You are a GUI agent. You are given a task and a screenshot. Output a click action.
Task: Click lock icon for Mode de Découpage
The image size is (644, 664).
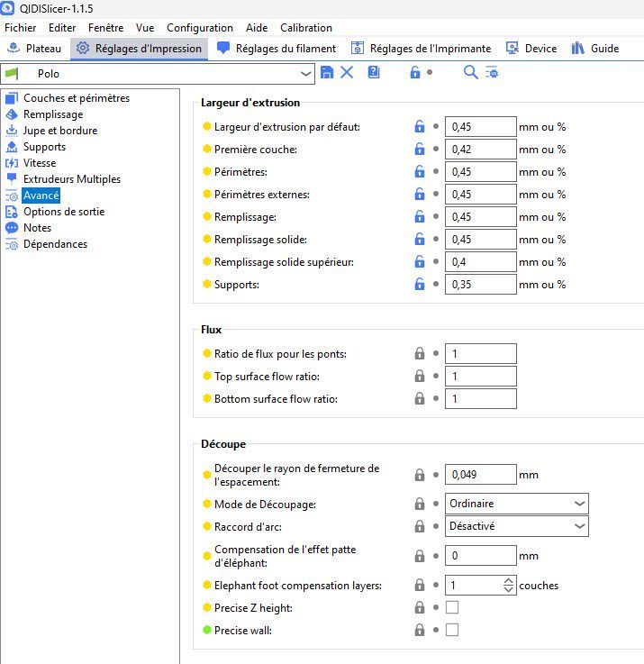tap(419, 504)
